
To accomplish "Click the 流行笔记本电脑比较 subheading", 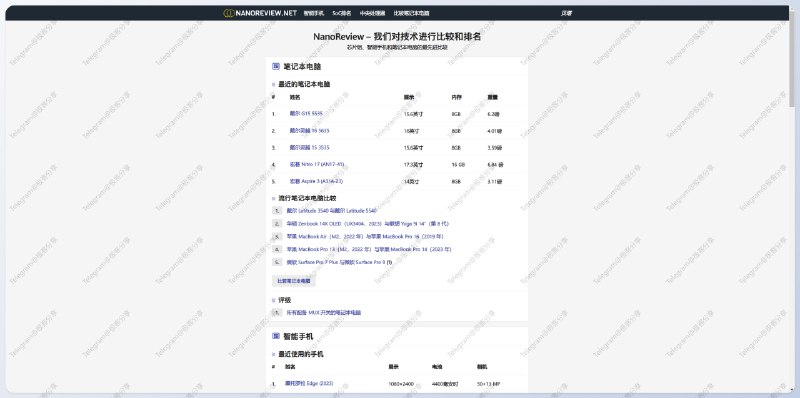I will point(307,198).
